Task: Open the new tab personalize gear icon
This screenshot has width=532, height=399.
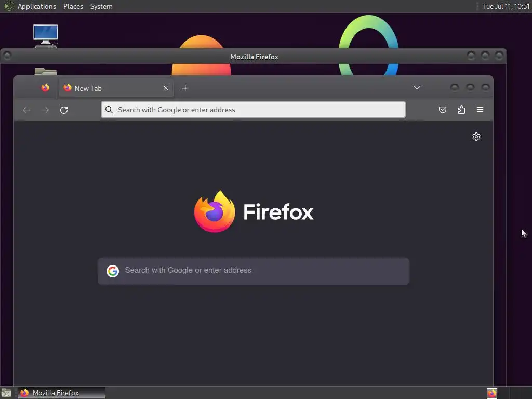Action: [476, 137]
